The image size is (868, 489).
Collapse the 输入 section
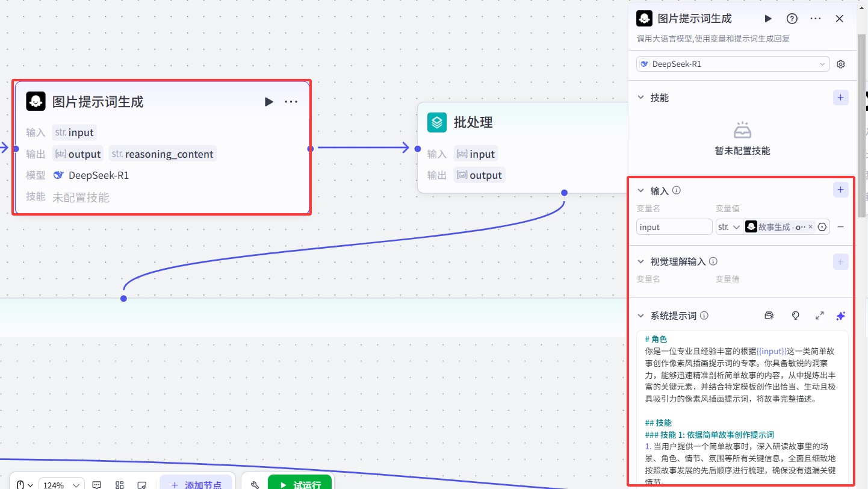pyautogui.click(x=641, y=190)
